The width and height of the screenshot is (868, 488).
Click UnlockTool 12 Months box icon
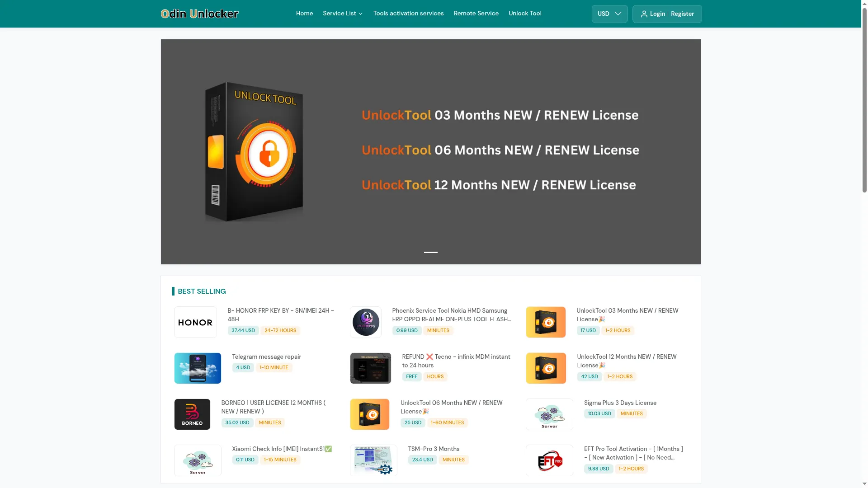coord(546,368)
